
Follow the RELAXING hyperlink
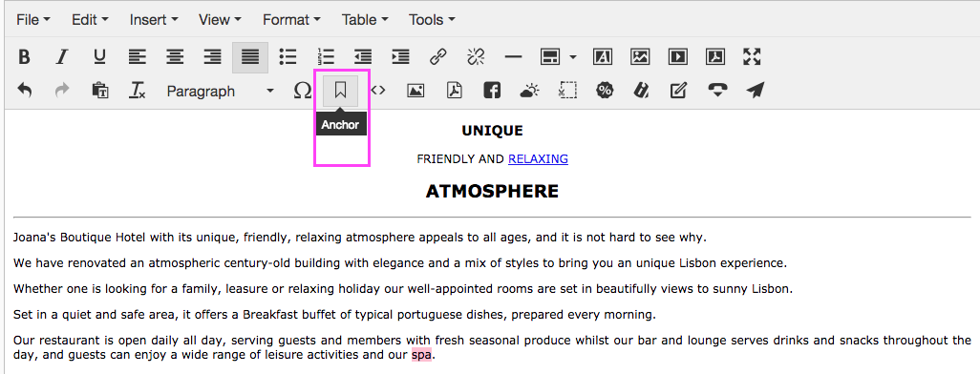[538, 159]
